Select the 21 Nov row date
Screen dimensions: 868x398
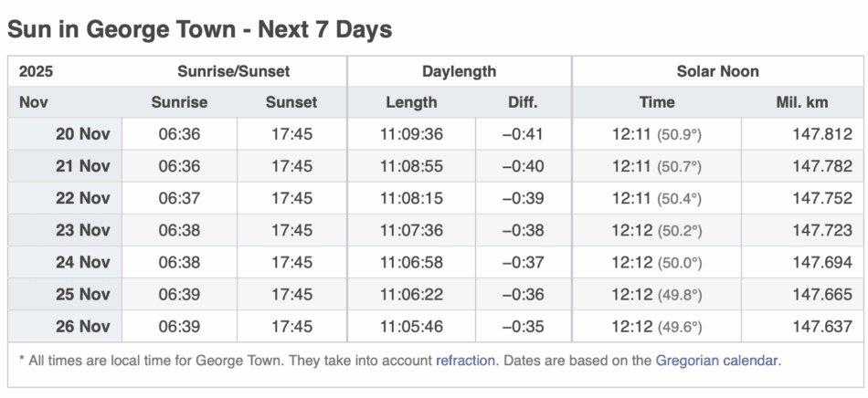click(82, 166)
